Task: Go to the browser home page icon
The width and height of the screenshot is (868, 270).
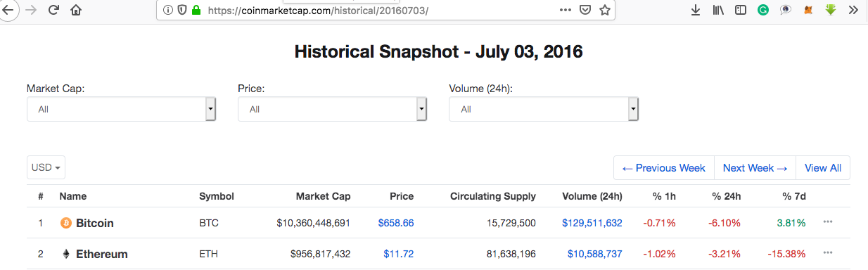Action: (76, 10)
